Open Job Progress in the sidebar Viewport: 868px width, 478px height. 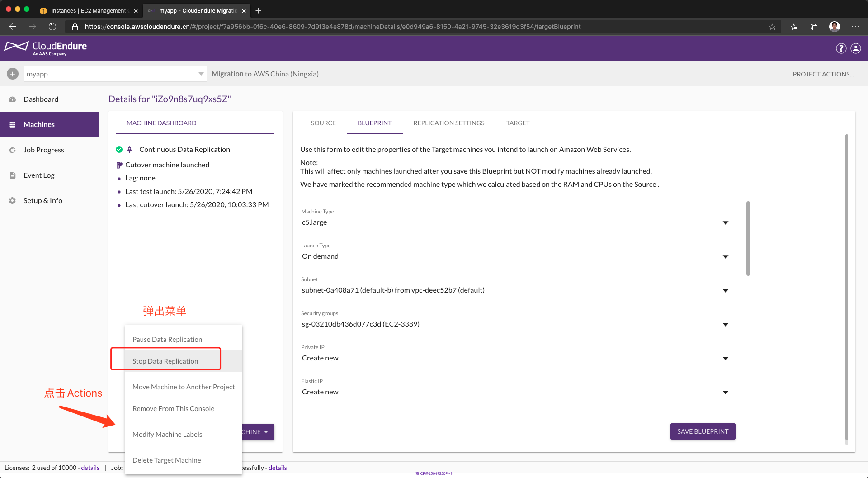tap(44, 150)
